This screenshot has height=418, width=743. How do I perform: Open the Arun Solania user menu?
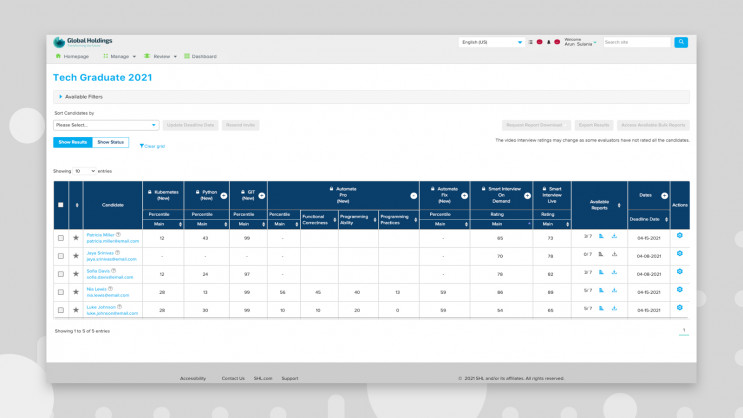tap(580, 42)
